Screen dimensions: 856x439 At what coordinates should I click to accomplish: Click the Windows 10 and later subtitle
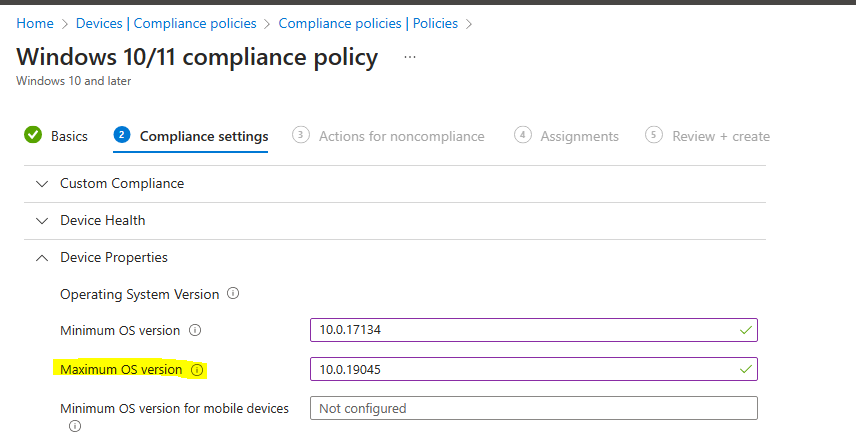pyautogui.click(x=74, y=81)
